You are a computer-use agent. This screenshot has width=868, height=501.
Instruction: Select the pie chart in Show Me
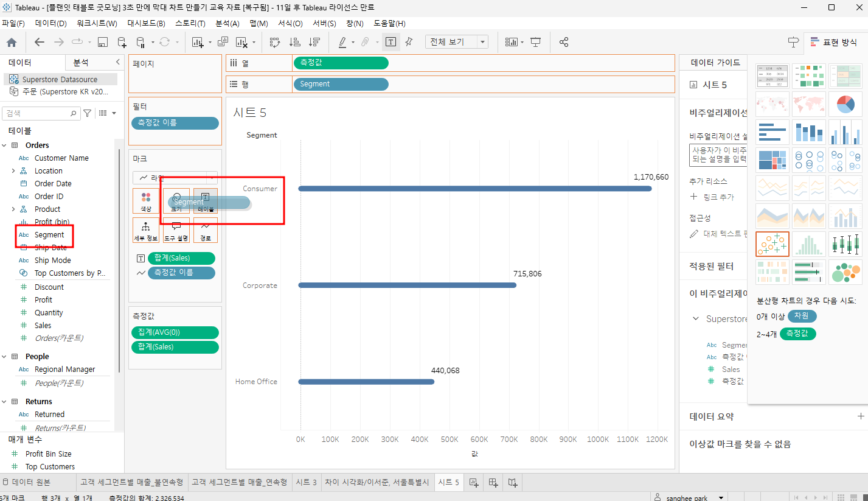845,104
